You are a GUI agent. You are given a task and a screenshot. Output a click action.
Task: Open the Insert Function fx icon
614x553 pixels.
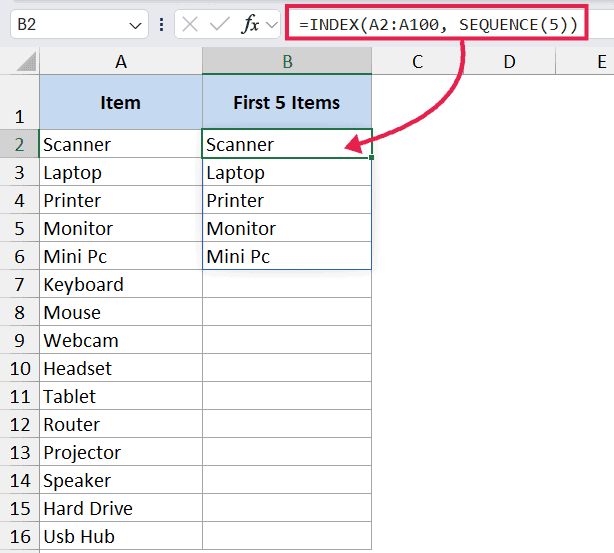251,25
